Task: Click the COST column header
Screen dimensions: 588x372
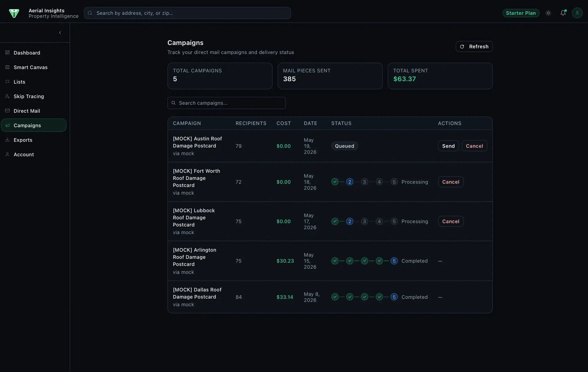Action: pos(284,123)
